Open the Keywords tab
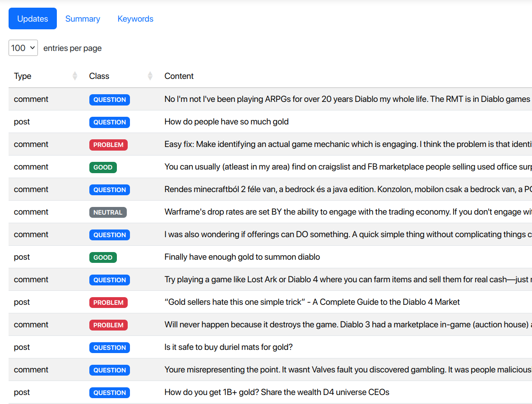This screenshot has height=404, width=532. (x=135, y=18)
